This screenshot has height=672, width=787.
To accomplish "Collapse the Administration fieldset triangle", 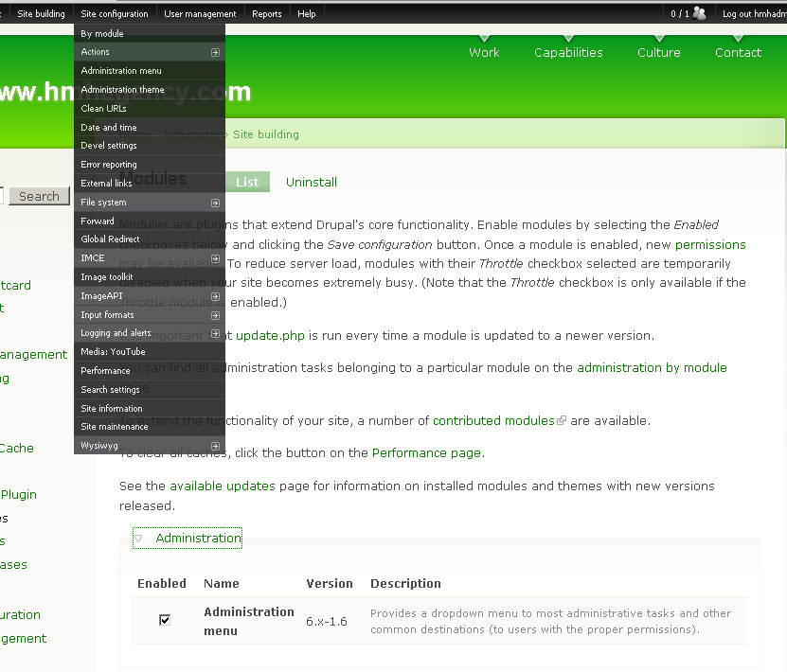I will [x=138, y=537].
